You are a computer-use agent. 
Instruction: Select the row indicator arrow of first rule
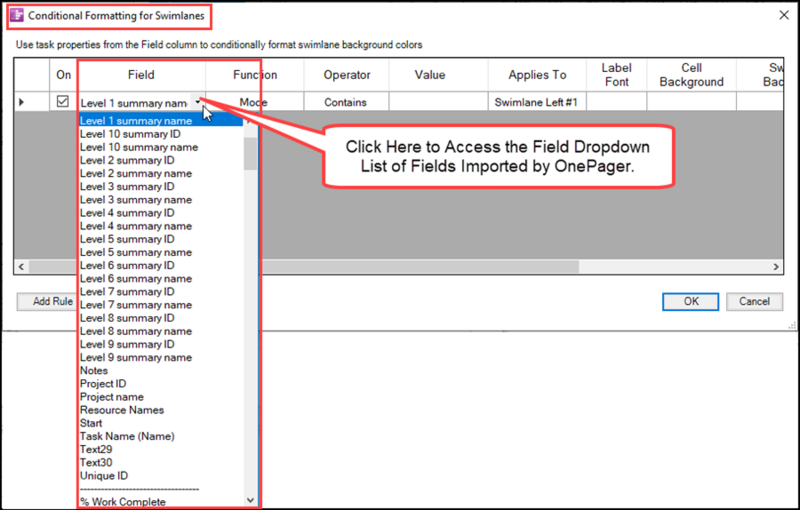tap(21, 102)
